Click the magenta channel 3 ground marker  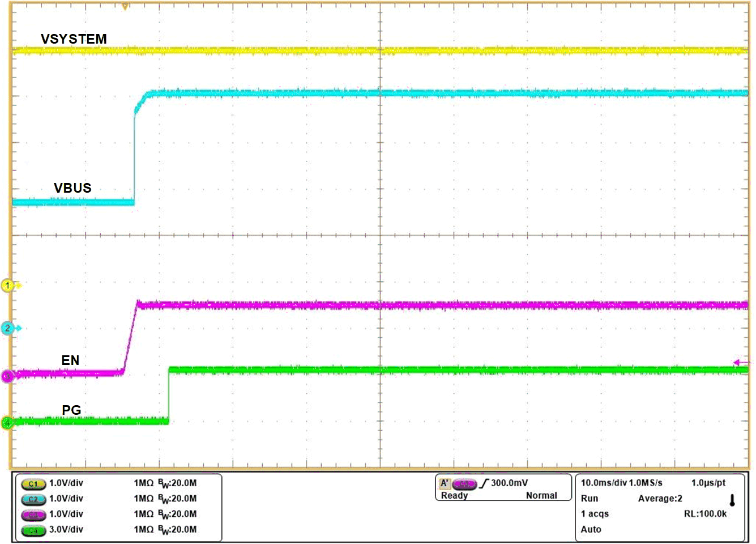7,376
